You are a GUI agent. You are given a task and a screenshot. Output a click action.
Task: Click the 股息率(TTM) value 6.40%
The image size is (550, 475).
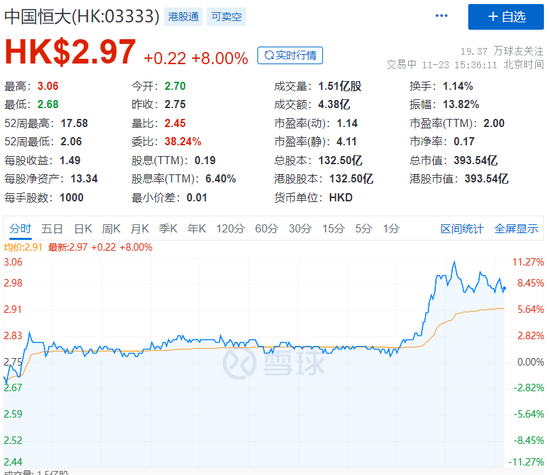coord(221,179)
